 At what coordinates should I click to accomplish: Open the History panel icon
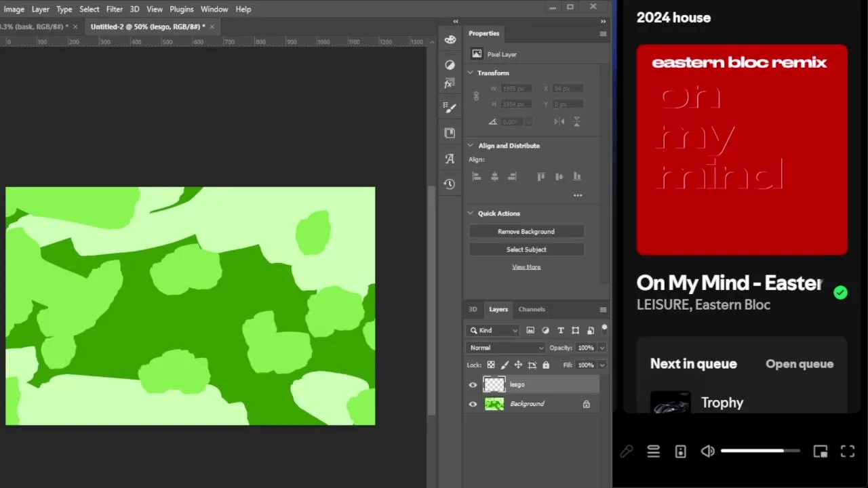449,184
